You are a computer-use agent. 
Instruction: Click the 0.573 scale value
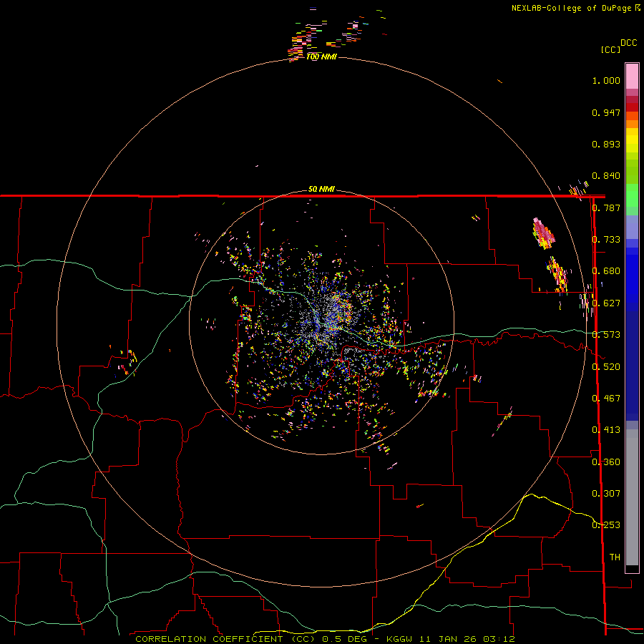(x=606, y=335)
